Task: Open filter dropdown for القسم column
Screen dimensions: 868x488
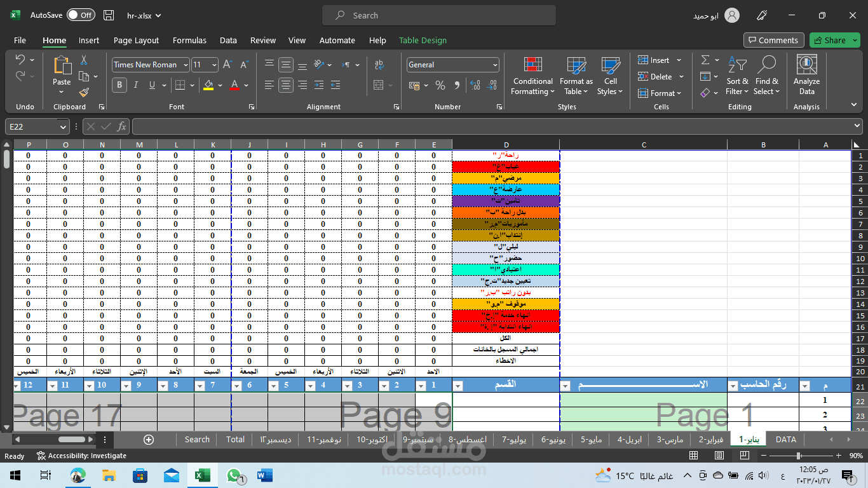Action: pyautogui.click(x=458, y=385)
